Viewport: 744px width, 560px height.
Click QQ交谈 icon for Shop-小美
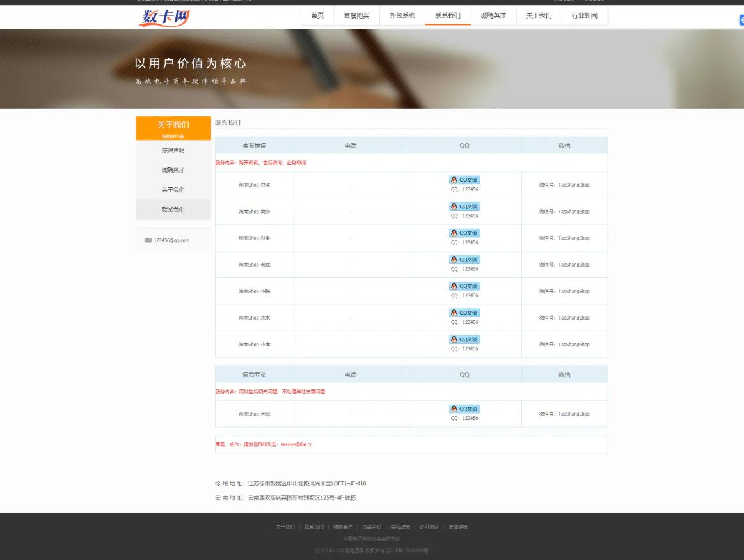pyautogui.click(x=464, y=339)
